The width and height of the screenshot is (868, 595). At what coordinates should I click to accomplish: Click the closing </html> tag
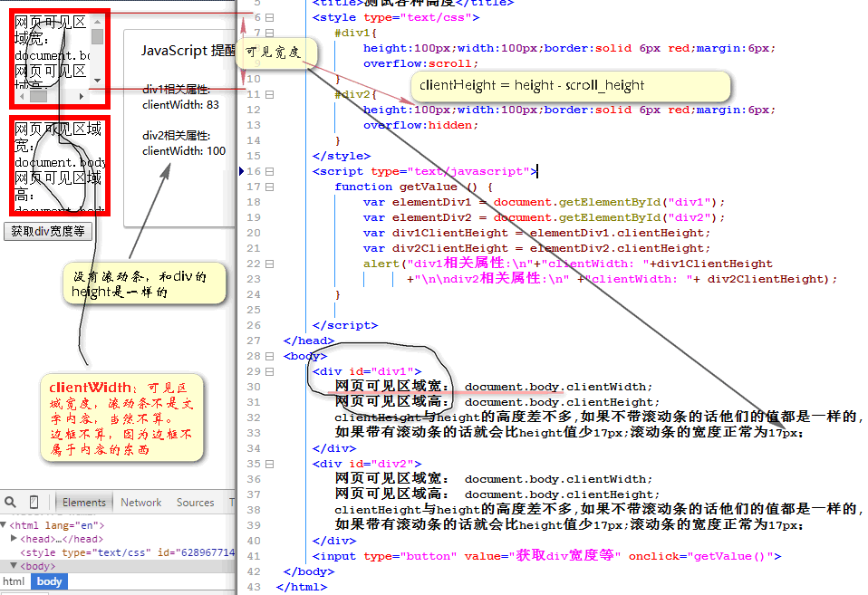pos(302,587)
